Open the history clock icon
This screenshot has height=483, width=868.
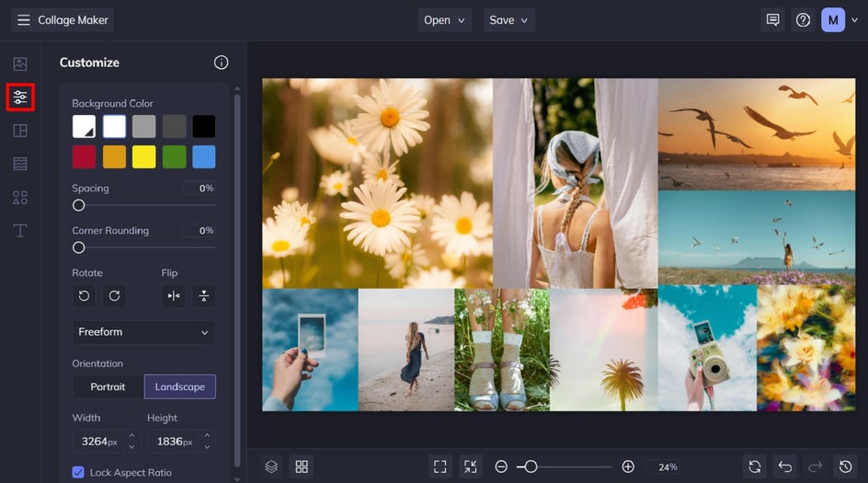click(845, 466)
